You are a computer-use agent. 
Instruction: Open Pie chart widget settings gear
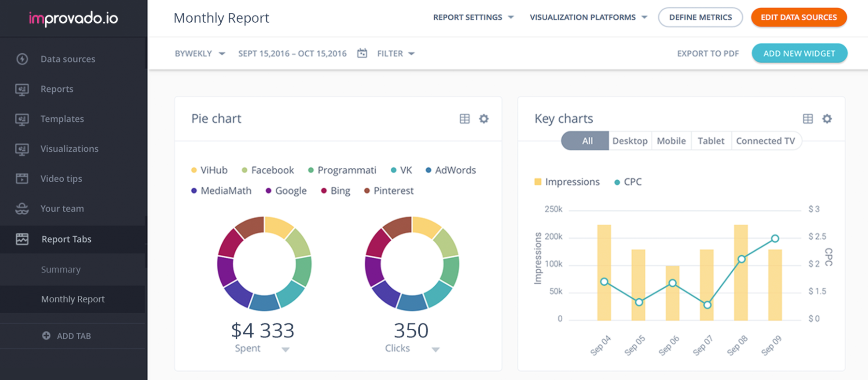click(484, 118)
